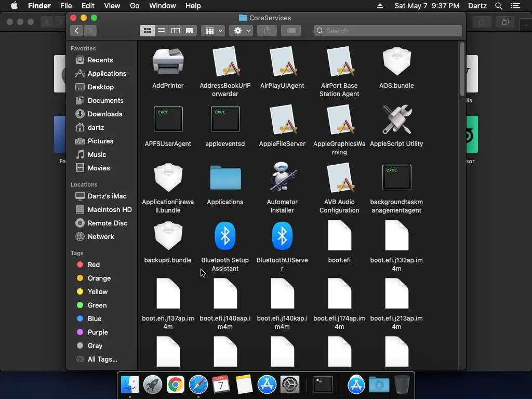
Task: Open the Window menu
Action: (x=163, y=6)
